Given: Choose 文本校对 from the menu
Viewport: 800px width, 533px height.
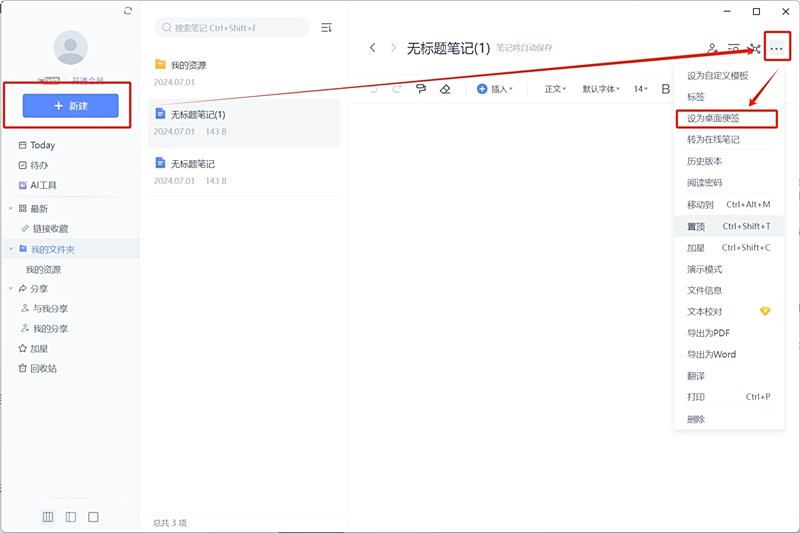Looking at the screenshot, I should coord(729,312).
